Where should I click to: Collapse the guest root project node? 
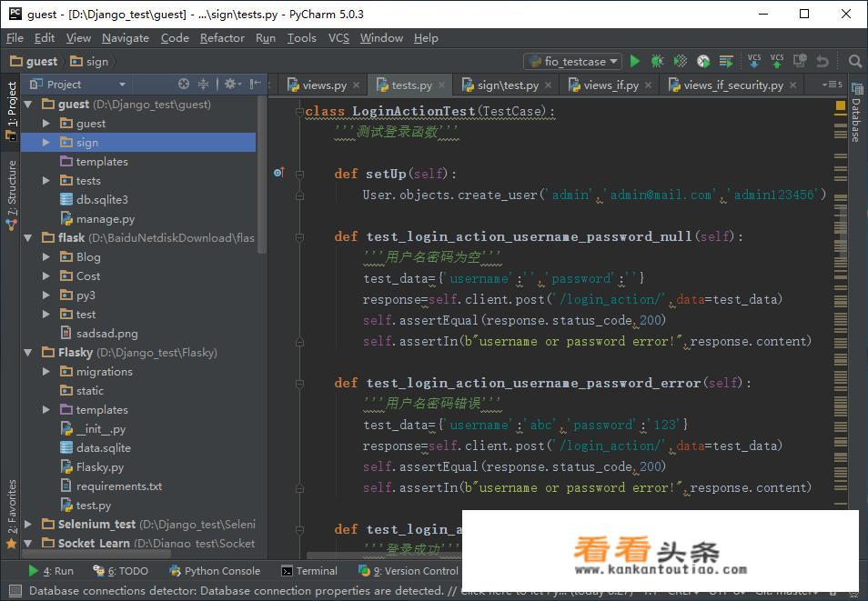pyautogui.click(x=28, y=104)
